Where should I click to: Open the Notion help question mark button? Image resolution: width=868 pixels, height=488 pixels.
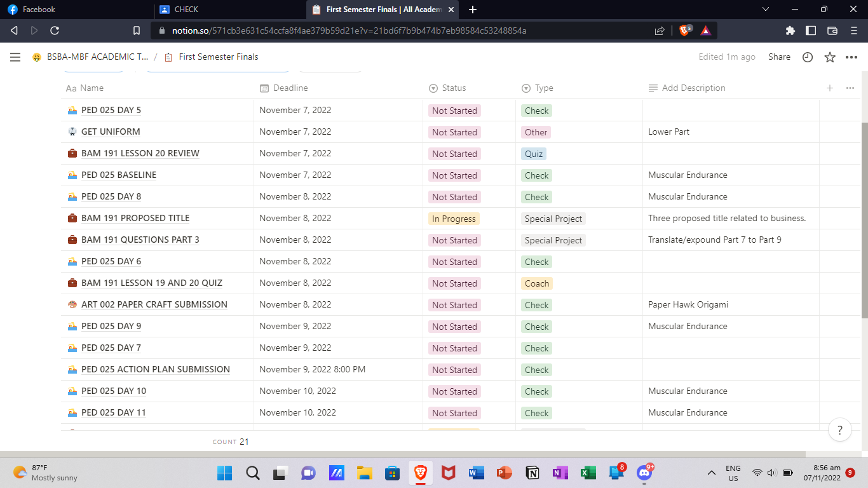[840, 430]
